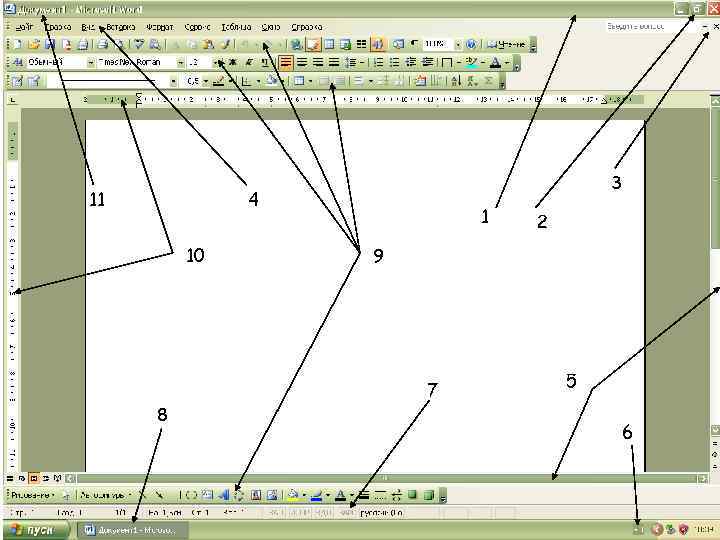720x540 pixels.
Task: Open the File menu
Action: pyautogui.click(x=24, y=27)
